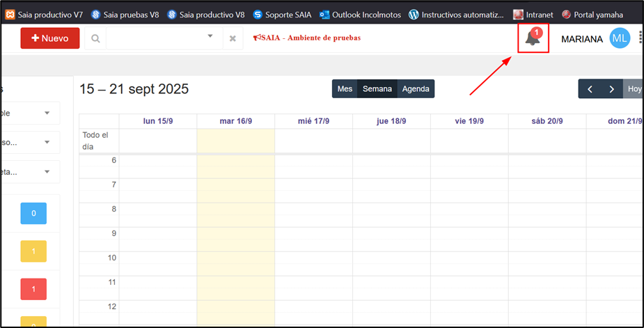The width and height of the screenshot is (644, 328).
Task: Click the ML user avatar
Action: [620, 38]
